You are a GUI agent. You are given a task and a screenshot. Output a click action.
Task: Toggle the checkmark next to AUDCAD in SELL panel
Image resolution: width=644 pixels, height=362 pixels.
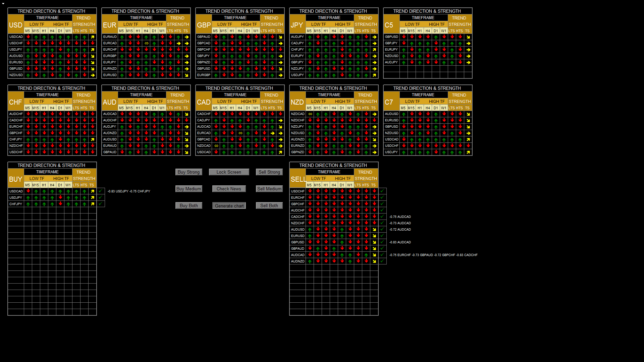tap(382, 255)
